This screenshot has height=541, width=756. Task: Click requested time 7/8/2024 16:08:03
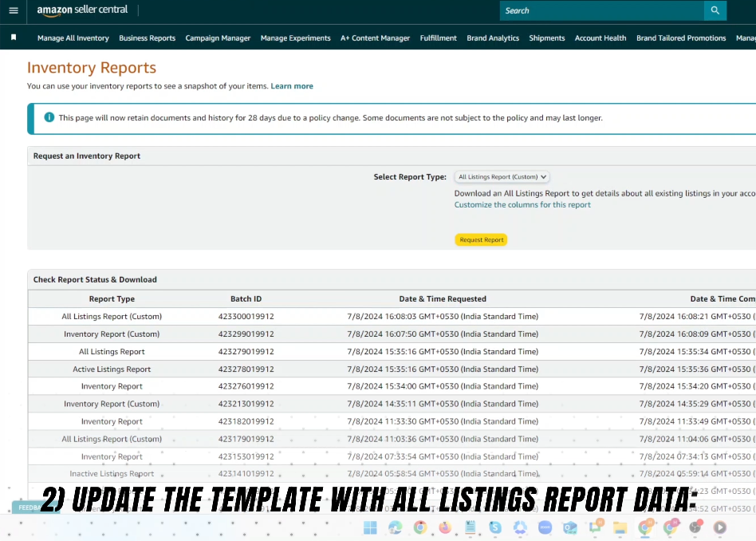point(443,316)
